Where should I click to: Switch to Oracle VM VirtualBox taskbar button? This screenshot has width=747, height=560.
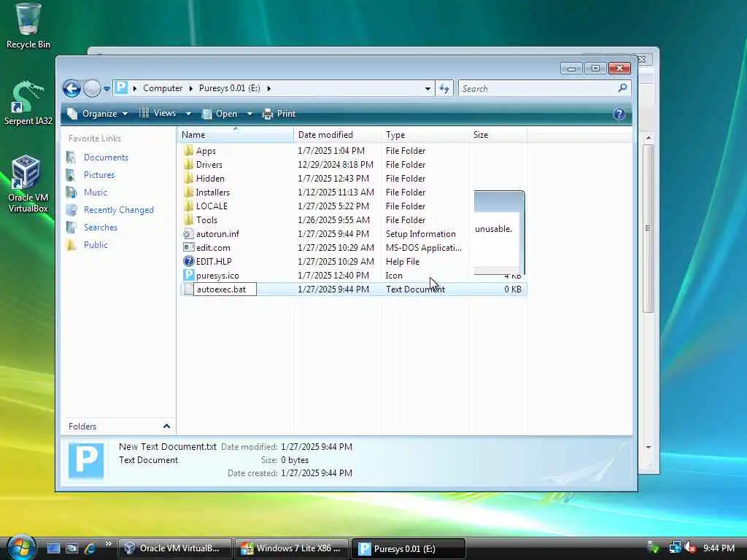click(174, 548)
